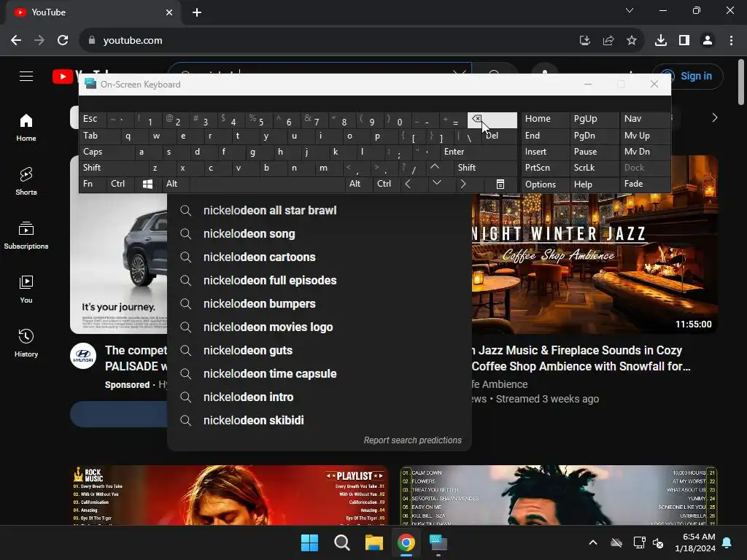The width and height of the screenshot is (747, 560).
Task: Click Options key on On-Screen Keyboard
Action: 545,184
